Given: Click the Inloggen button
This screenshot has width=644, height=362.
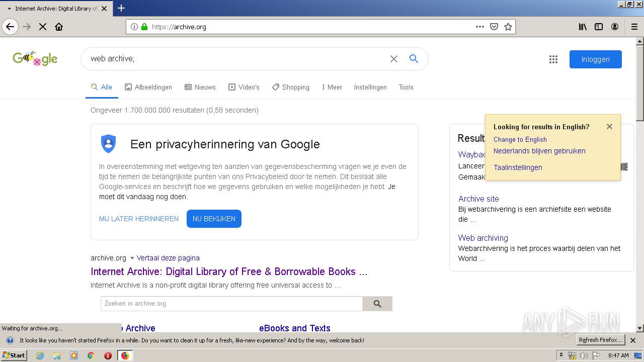Looking at the screenshot, I should 596,59.
